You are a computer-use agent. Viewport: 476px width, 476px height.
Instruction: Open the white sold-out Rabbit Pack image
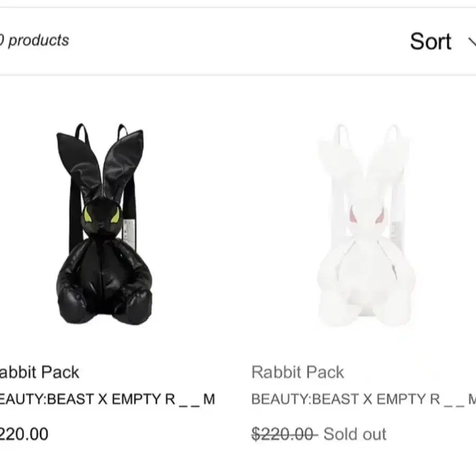click(366, 225)
